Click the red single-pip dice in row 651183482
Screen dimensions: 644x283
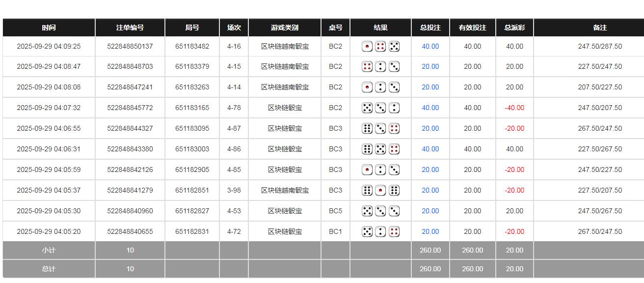367,46
